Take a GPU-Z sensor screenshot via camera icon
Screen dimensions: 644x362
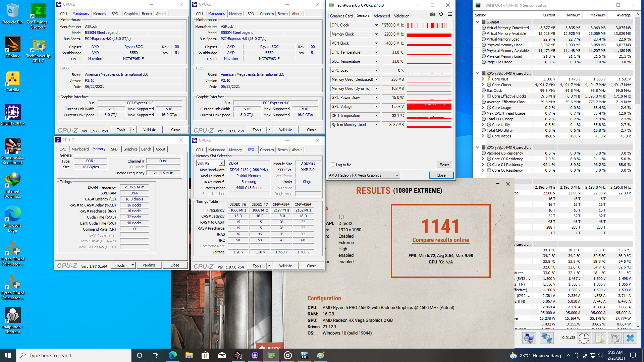pos(432,14)
